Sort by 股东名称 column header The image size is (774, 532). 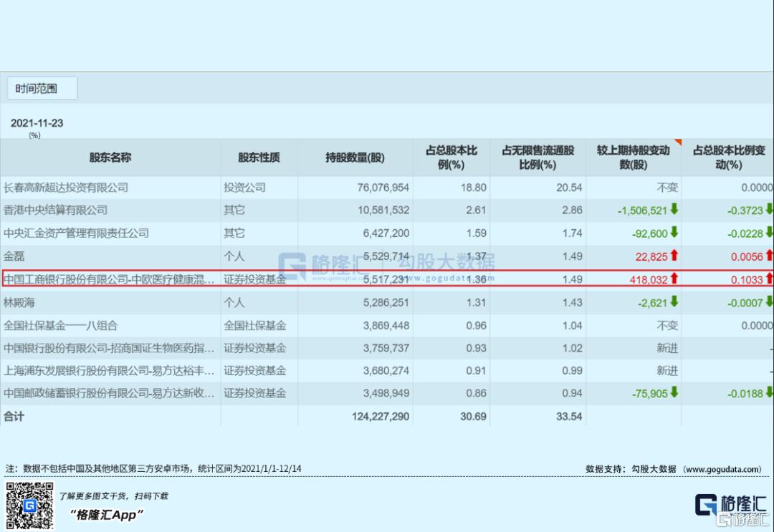(110, 158)
